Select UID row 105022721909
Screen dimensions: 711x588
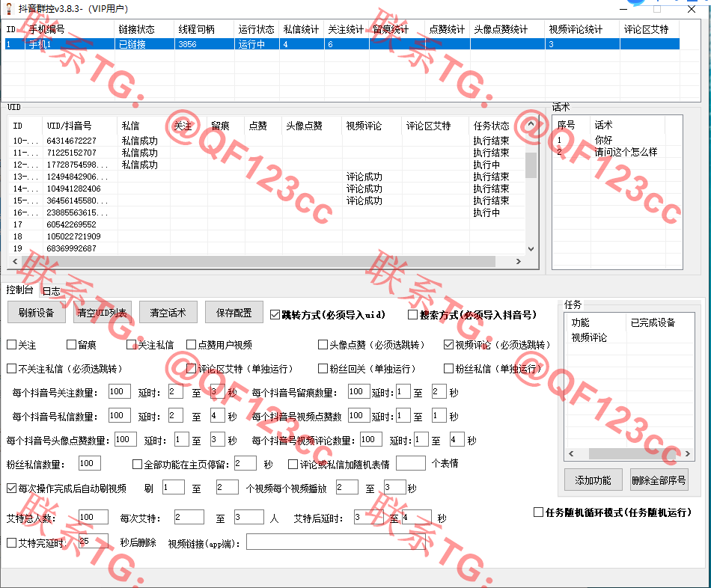coord(267,236)
